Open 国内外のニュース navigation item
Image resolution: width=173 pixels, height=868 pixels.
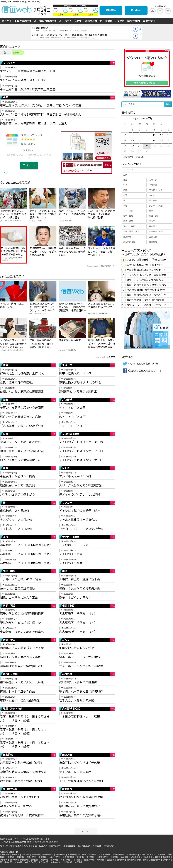point(51,21)
